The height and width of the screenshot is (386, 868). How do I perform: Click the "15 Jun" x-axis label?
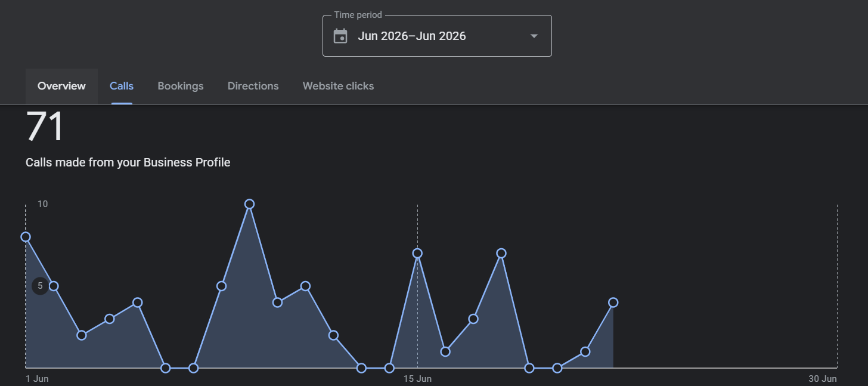click(417, 379)
